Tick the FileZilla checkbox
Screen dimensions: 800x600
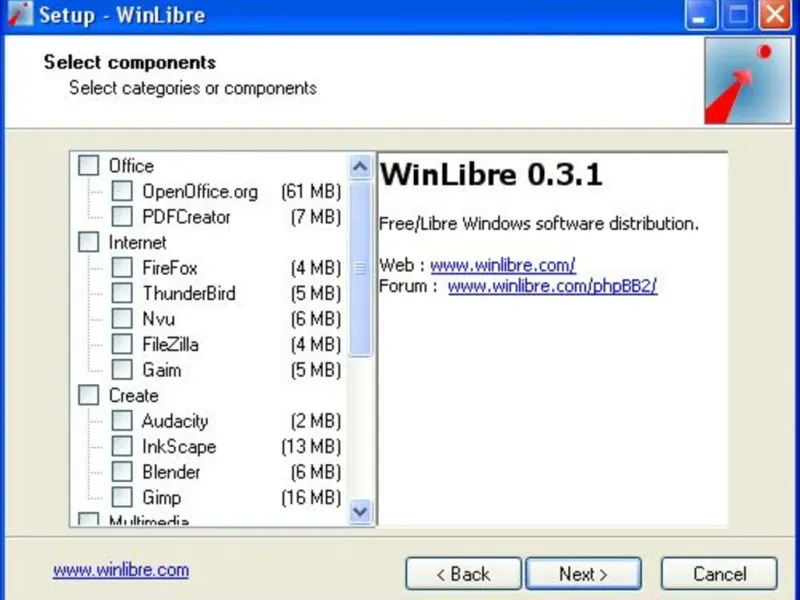tap(122, 344)
